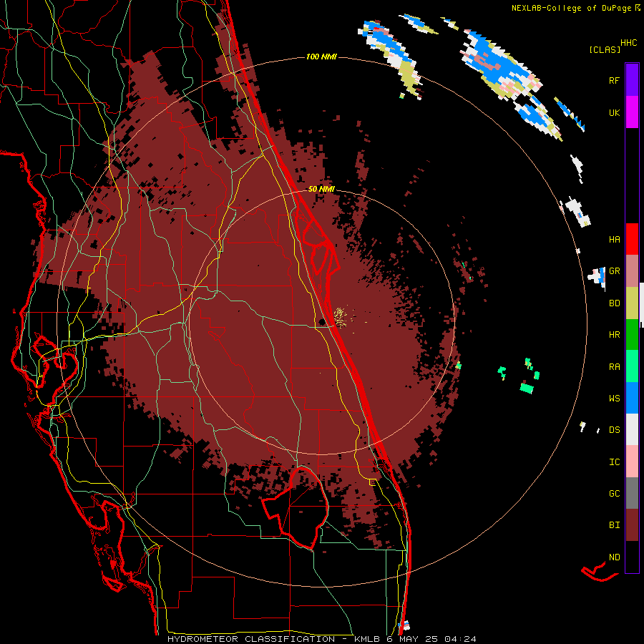This screenshot has width=644, height=644.
Task: Click the DS legend label
Action: (x=615, y=429)
